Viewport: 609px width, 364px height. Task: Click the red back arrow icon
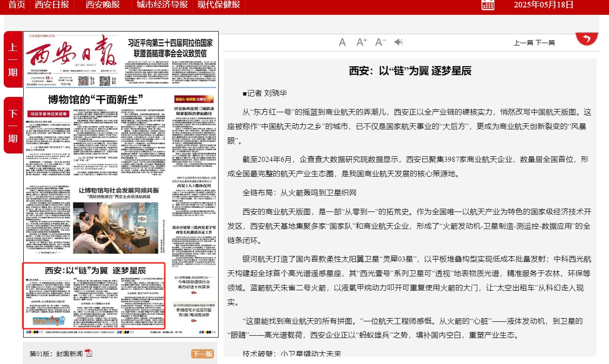(587, 38)
